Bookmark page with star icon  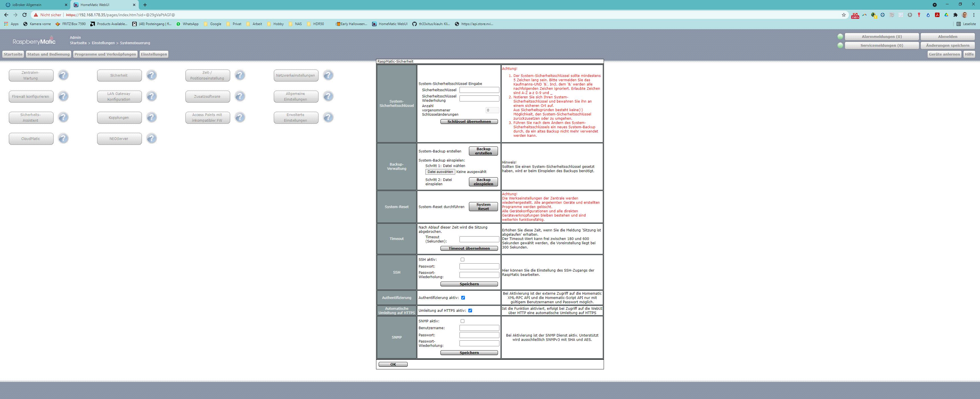[844, 15]
